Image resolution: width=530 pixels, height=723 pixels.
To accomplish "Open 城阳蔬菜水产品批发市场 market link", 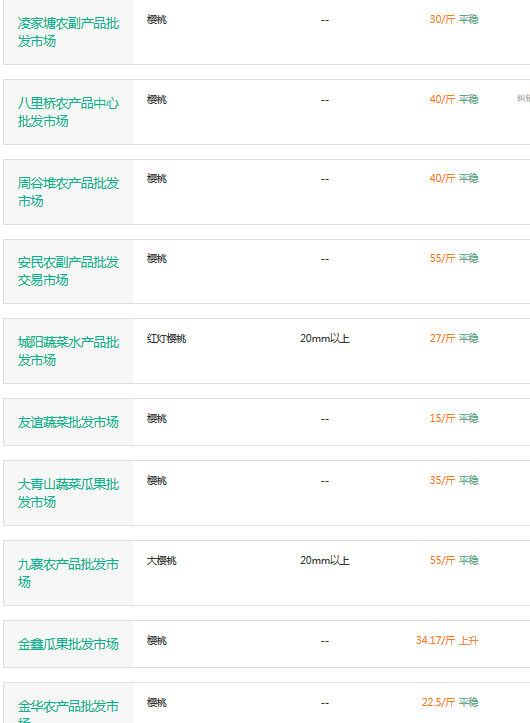I will (x=68, y=351).
